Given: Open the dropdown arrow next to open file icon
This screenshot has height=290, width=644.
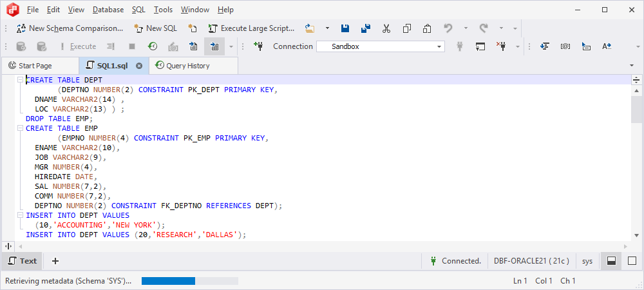Looking at the screenshot, I should pyautogui.click(x=327, y=28).
